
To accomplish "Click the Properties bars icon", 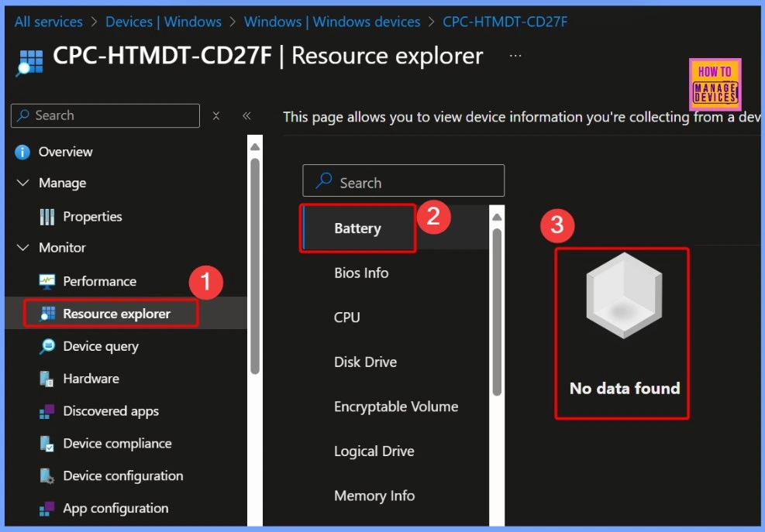I will [47, 217].
